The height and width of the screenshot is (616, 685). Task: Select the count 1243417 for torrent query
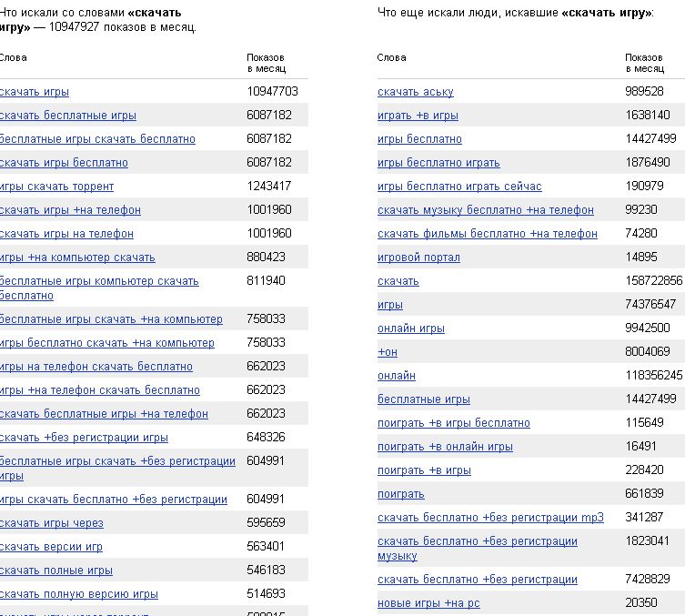[x=268, y=186]
